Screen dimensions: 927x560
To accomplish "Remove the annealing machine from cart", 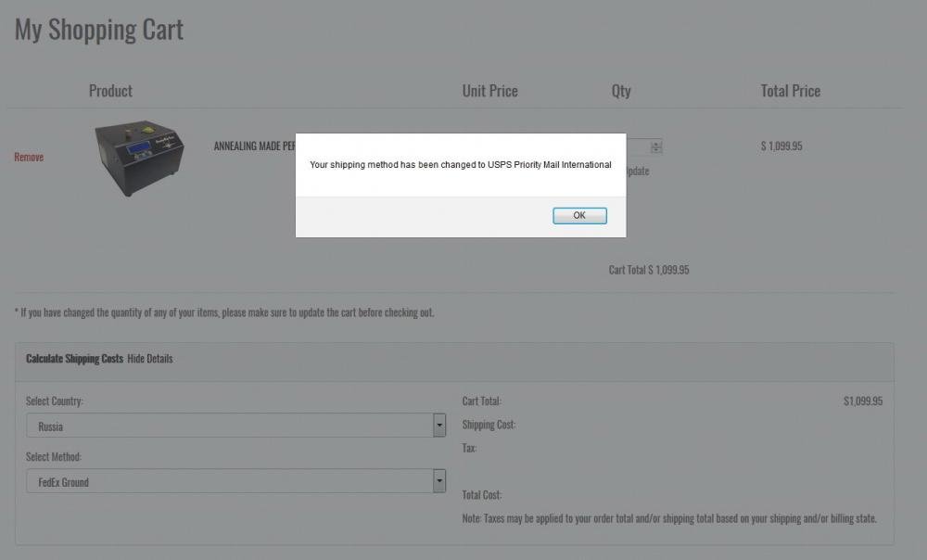I will tap(29, 157).
